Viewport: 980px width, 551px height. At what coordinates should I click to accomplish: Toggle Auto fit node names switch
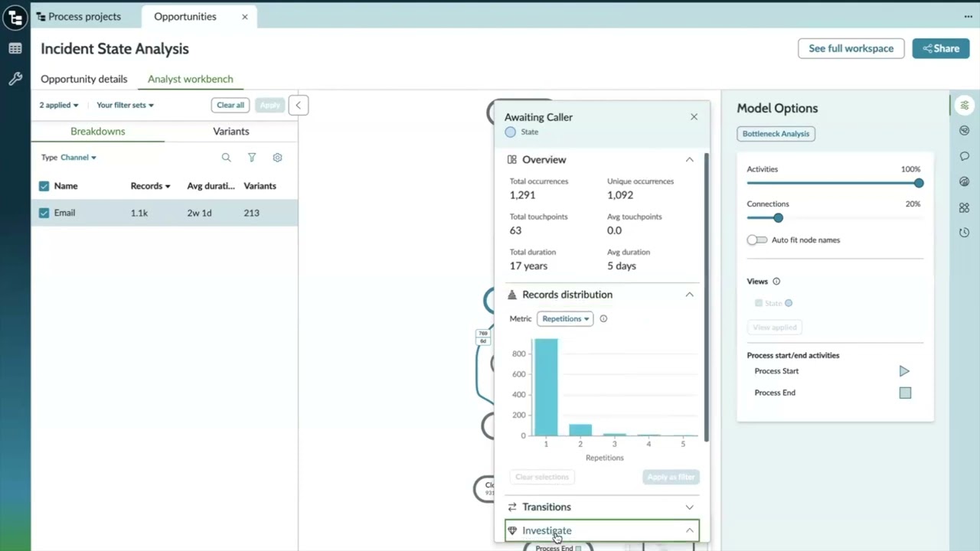click(x=756, y=240)
